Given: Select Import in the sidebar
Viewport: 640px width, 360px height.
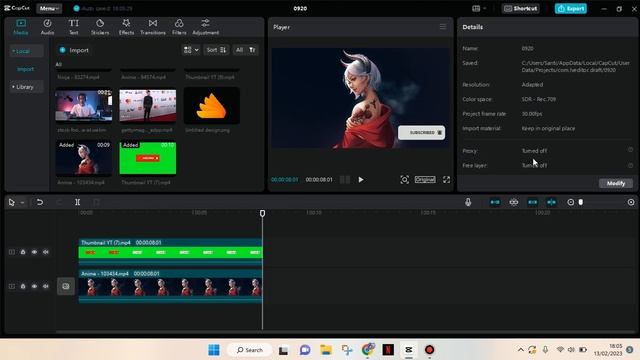Looking at the screenshot, I should tap(25, 69).
